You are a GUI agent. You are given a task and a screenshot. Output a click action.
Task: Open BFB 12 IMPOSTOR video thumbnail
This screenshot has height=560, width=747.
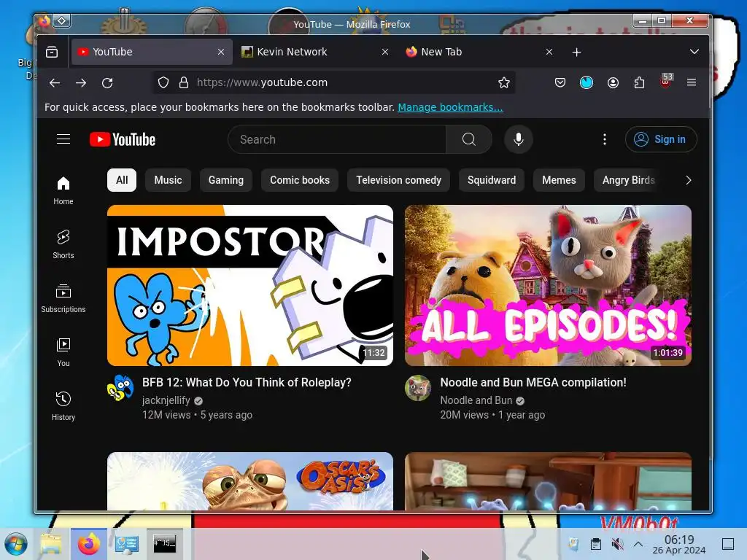click(x=250, y=285)
